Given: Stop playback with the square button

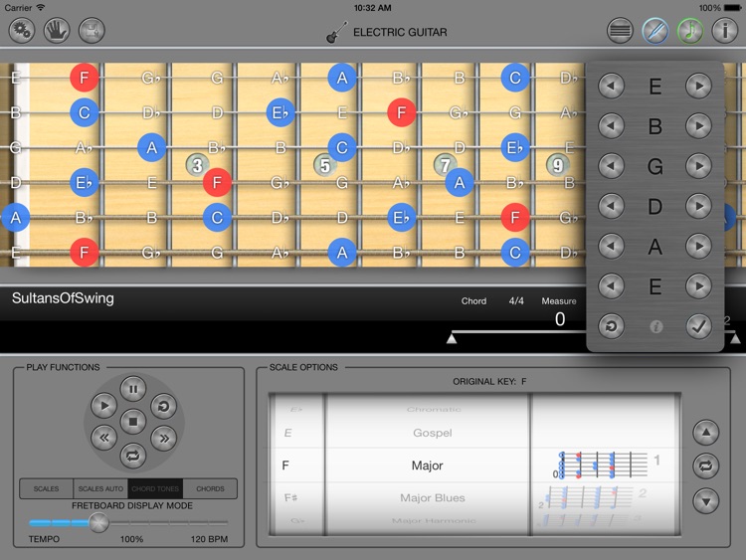Looking at the screenshot, I should pyautogui.click(x=133, y=422).
